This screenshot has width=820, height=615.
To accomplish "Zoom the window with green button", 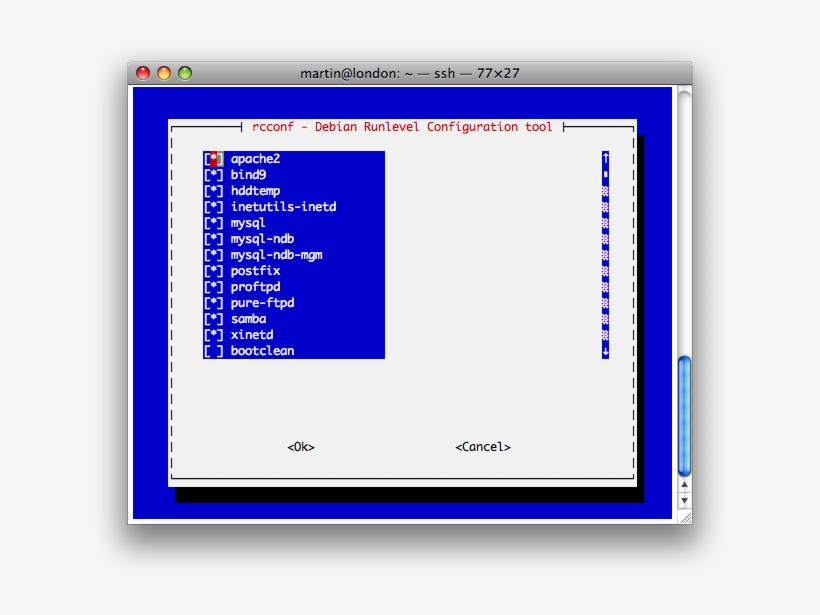I will click(185, 73).
